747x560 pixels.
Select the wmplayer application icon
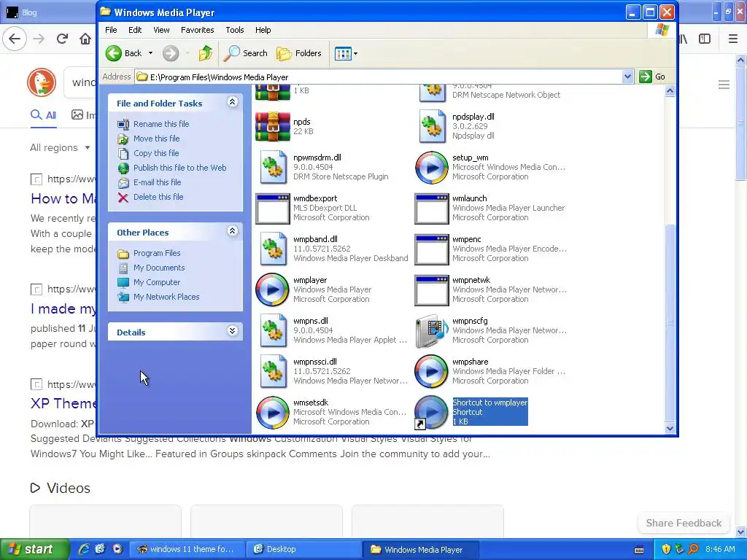tap(273, 289)
